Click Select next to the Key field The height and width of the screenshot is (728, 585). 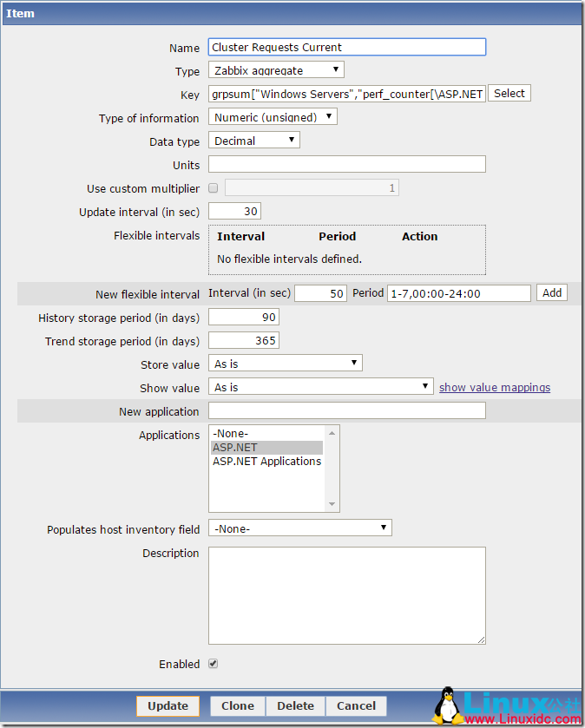tap(509, 93)
